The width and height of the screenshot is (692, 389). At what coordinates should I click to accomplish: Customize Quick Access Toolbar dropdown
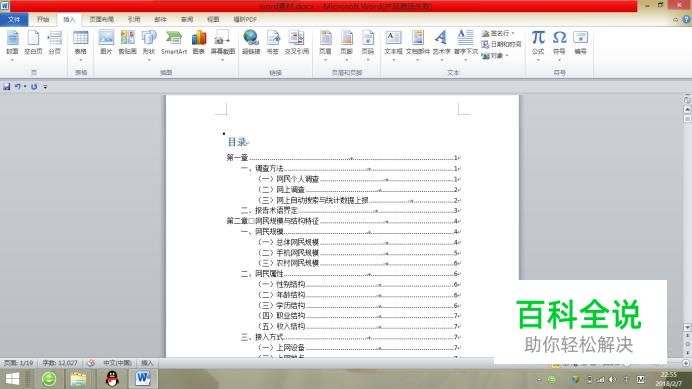pos(45,87)
